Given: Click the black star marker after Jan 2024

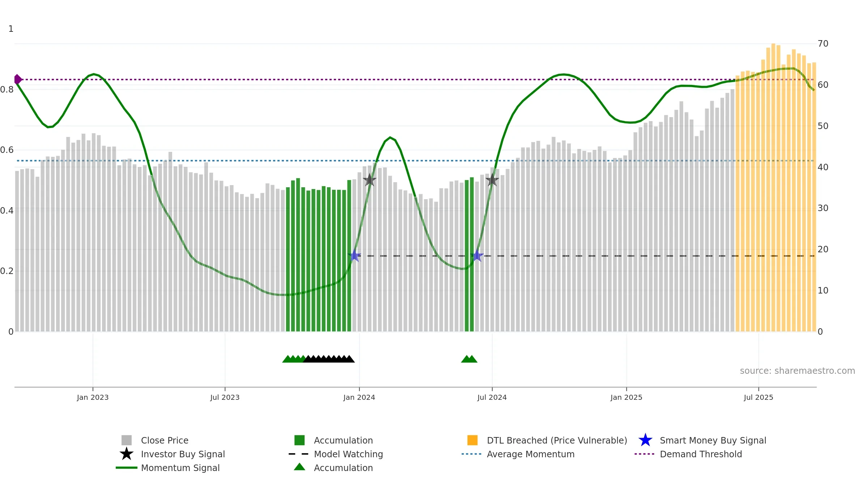Looking at the screenshot, I should coord(369,180).
